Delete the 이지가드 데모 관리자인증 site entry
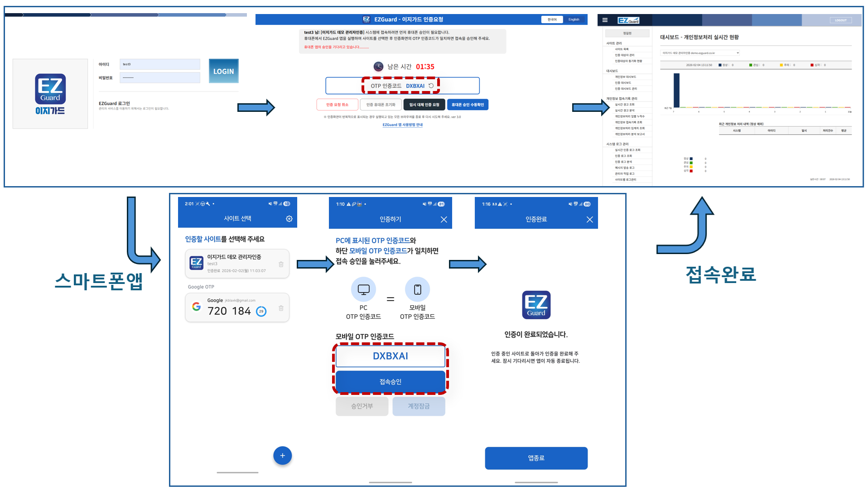Image resolution: width=868 pixels, height=490 pixels. tap(281, 264)
